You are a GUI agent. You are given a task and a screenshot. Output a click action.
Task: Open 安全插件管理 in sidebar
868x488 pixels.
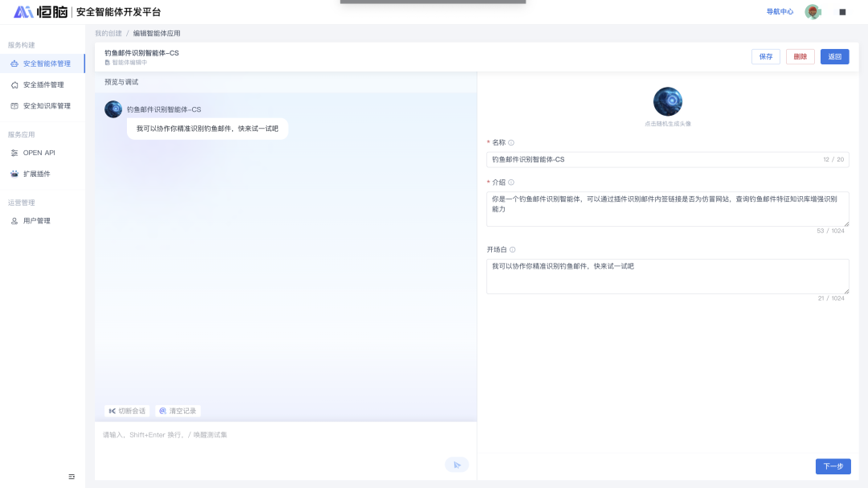pos(43,84)
